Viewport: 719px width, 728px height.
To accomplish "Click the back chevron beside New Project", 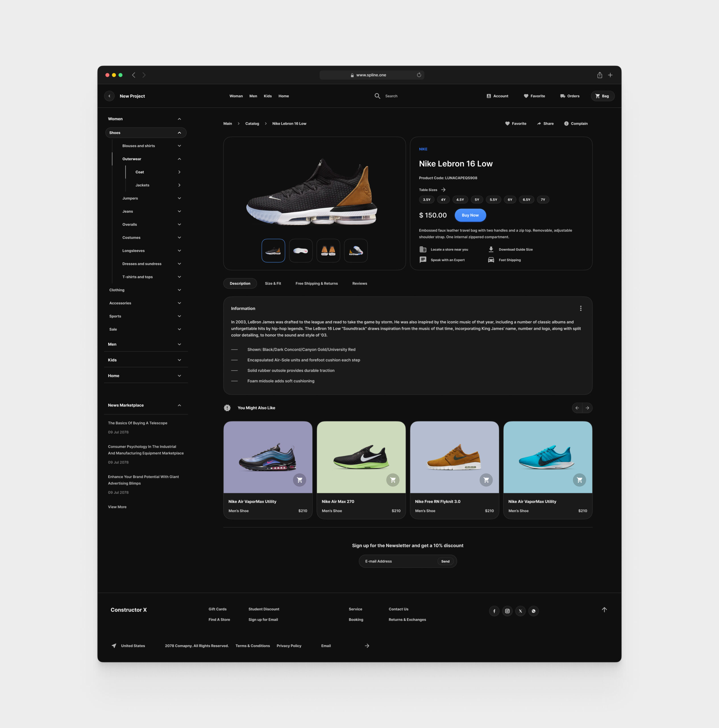I will [109, 96].
